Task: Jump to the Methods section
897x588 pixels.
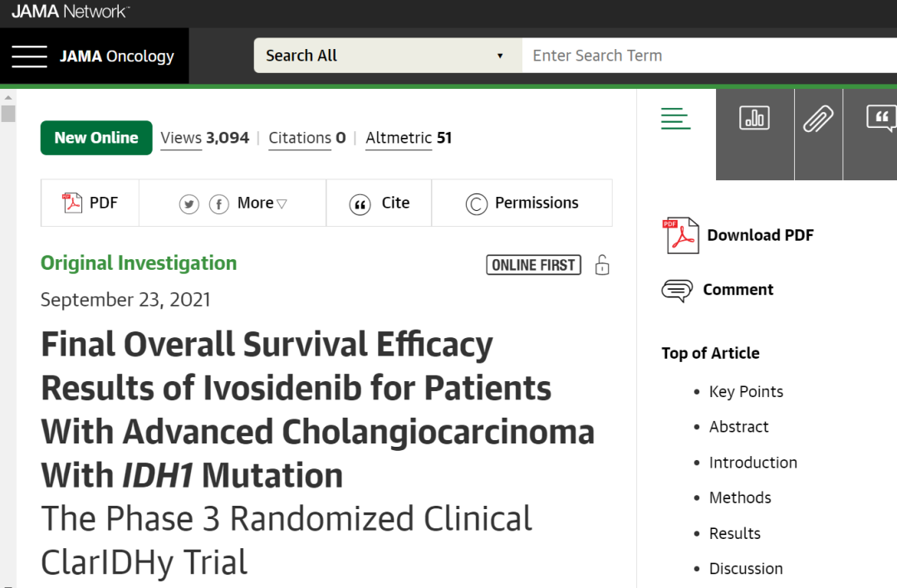Action: 740,498
